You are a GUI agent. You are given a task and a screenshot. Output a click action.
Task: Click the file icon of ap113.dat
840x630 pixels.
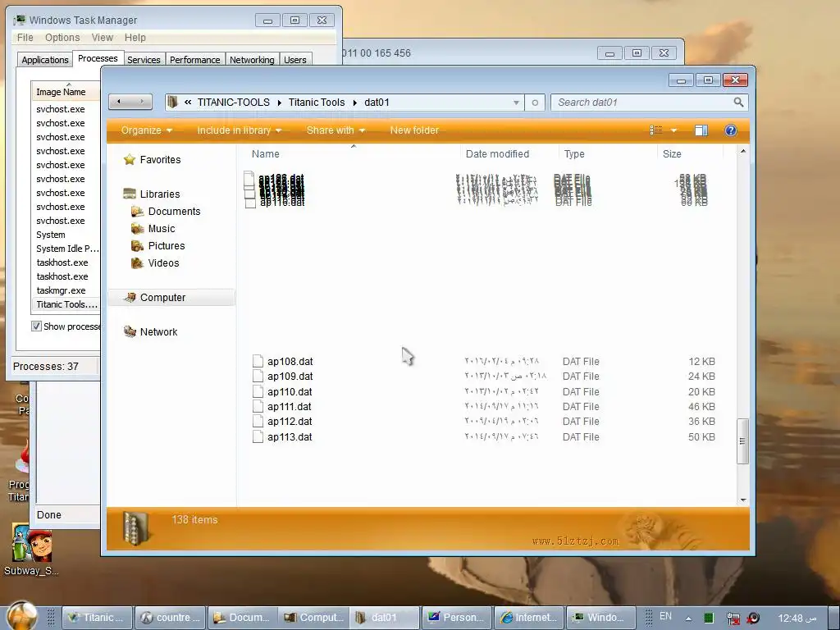point(258,436)
